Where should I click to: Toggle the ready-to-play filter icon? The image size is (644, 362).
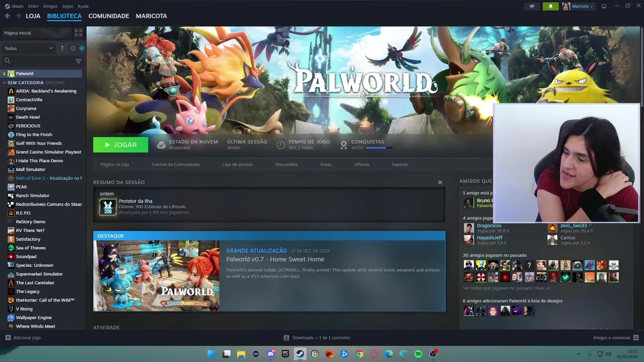click(82, 48)
